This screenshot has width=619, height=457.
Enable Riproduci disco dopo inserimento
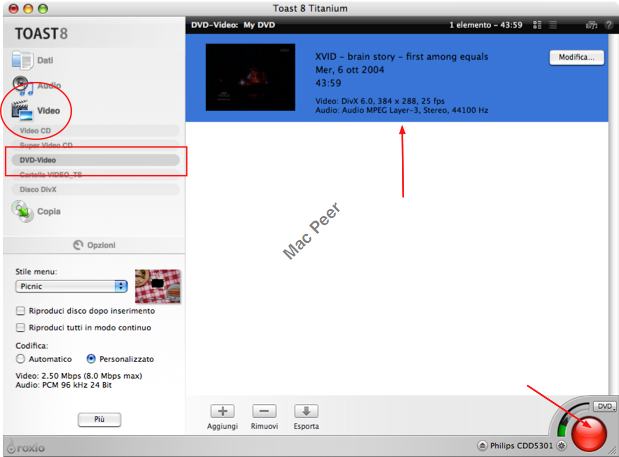[x=20, y=311]
